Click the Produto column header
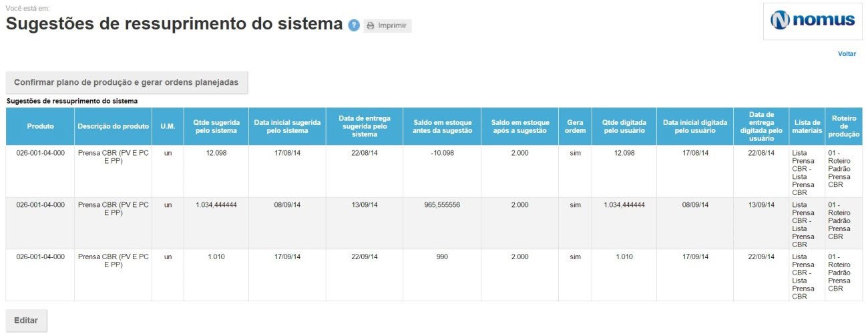Viewport: 868px width, 334px height. (41, 126)
